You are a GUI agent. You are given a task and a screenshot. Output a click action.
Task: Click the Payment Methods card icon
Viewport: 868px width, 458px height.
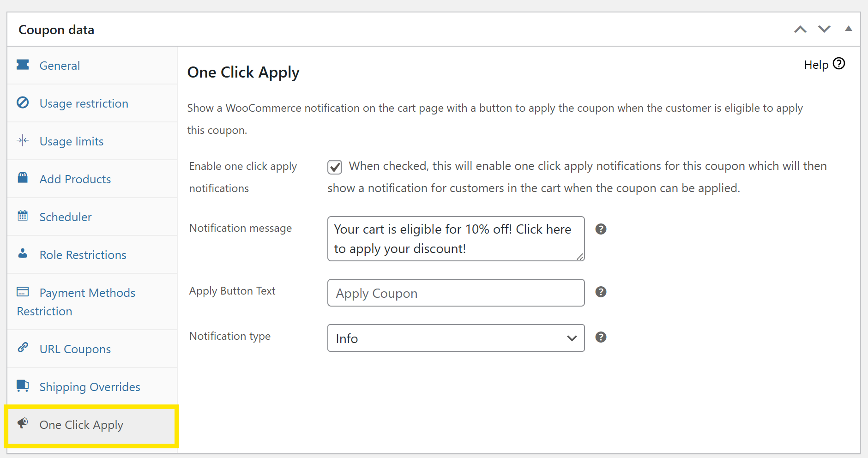(x=23, y=292)
